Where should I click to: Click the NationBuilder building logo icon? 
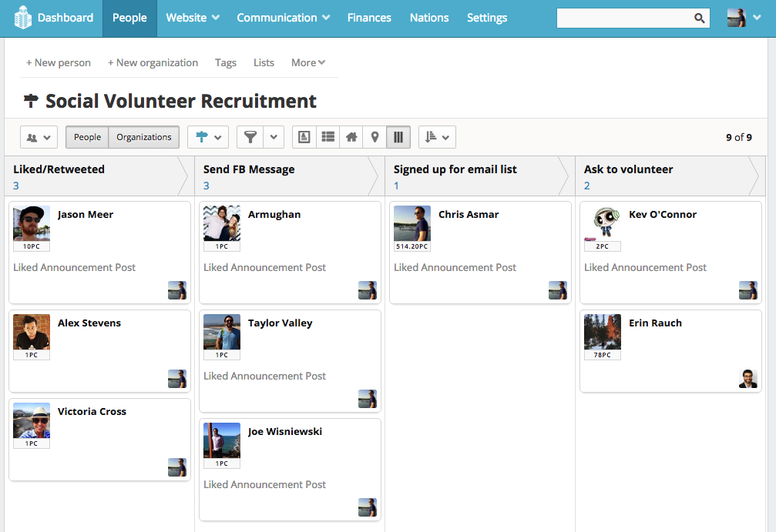22,17
